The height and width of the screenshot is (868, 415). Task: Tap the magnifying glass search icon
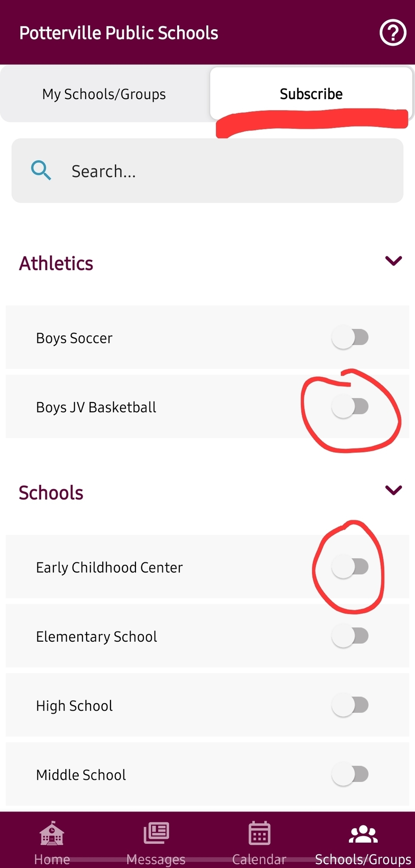pos(41,171)
